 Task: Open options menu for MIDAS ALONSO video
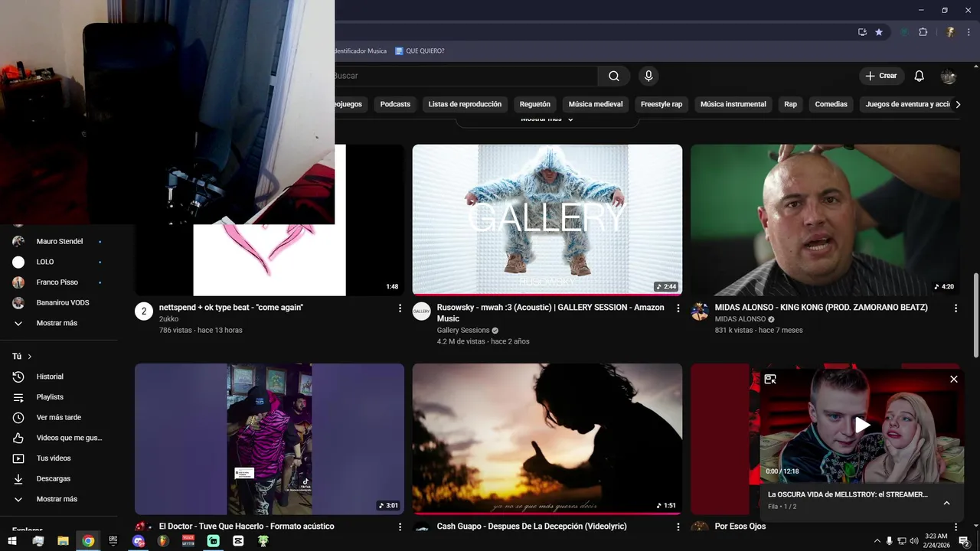pos(955,308)
